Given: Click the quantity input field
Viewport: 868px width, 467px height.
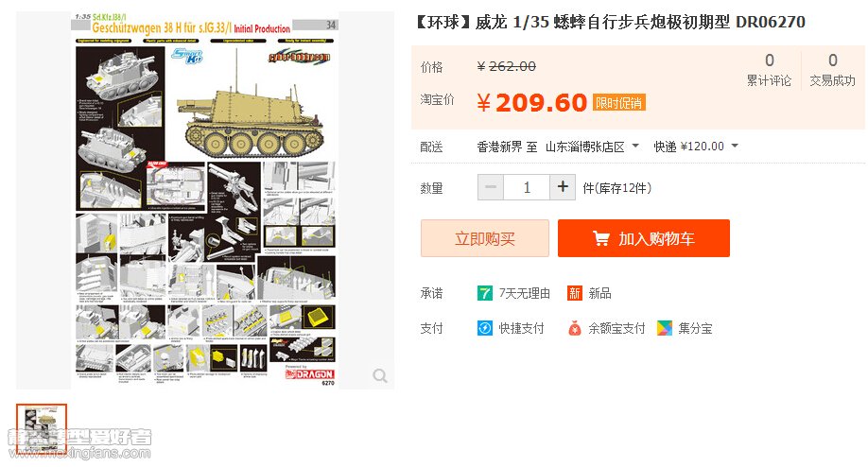Looking at the screenshot, I should (x=527, y=187).
